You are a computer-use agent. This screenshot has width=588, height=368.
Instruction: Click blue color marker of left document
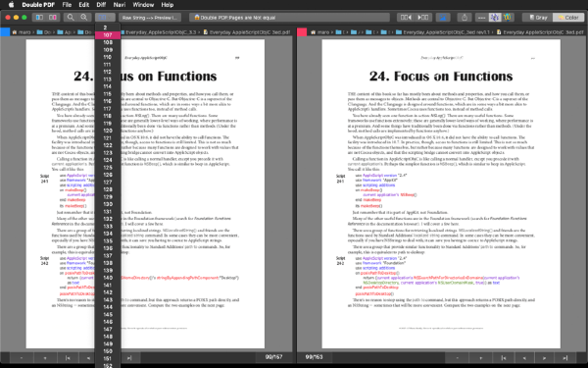point(5,32)
